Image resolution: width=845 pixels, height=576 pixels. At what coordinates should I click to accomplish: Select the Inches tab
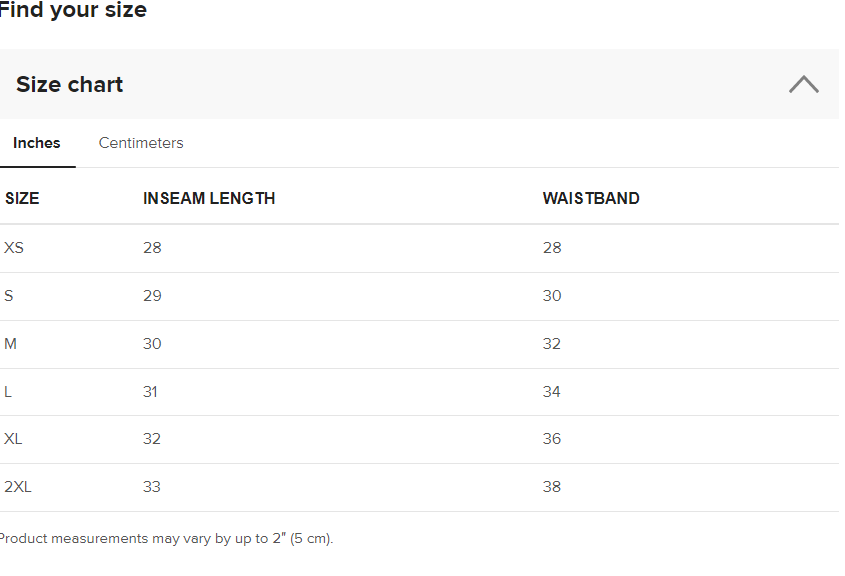click(37, 143)
